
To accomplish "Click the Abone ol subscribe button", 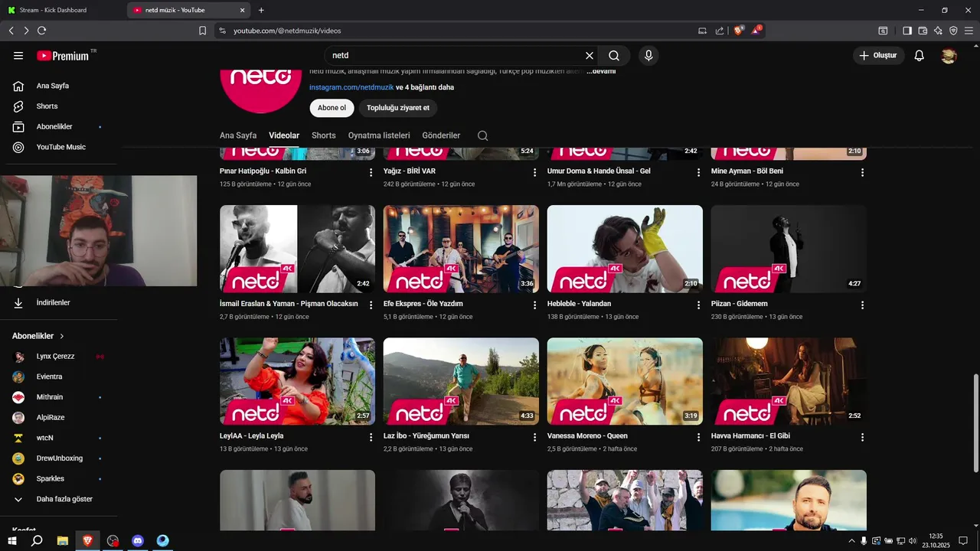I will tap(332, 108).
